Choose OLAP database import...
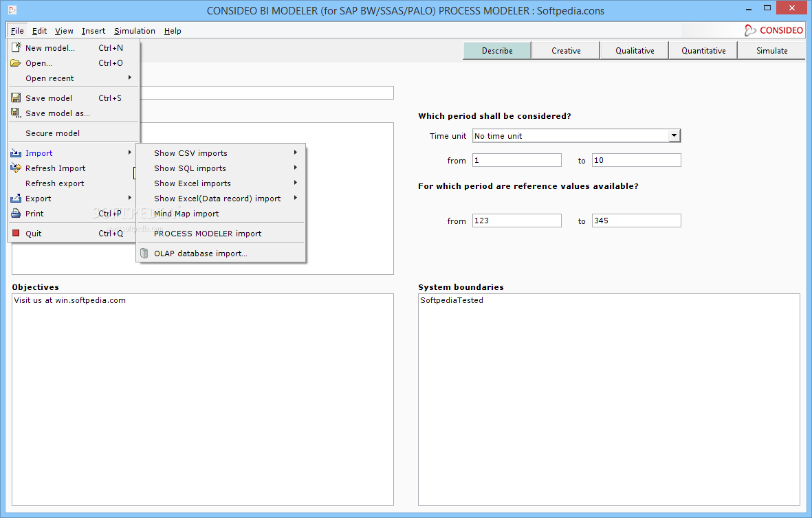Image resolution: width=812 pixels, height=518 pixels. [221, 253]
